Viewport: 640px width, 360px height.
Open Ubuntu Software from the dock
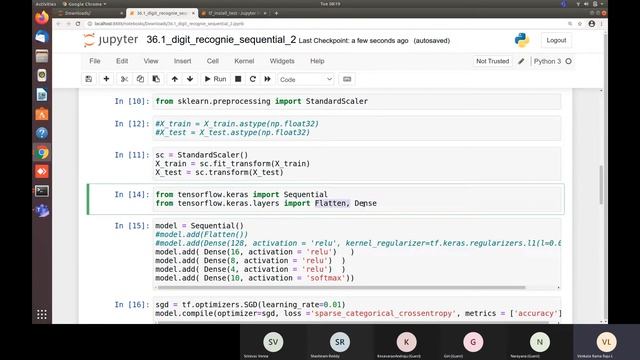tap(42, 114)
